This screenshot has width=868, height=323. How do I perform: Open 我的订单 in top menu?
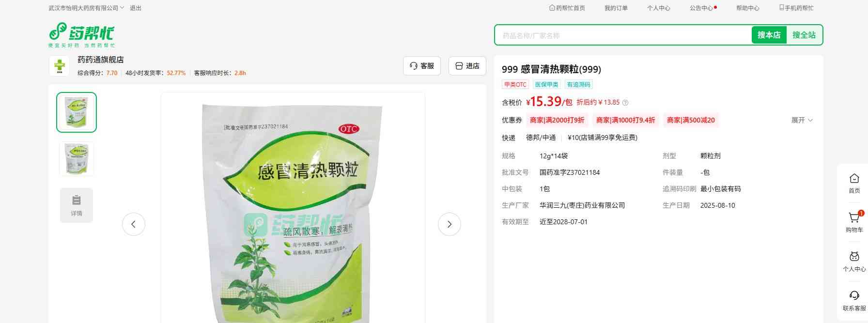click(616, 8)
